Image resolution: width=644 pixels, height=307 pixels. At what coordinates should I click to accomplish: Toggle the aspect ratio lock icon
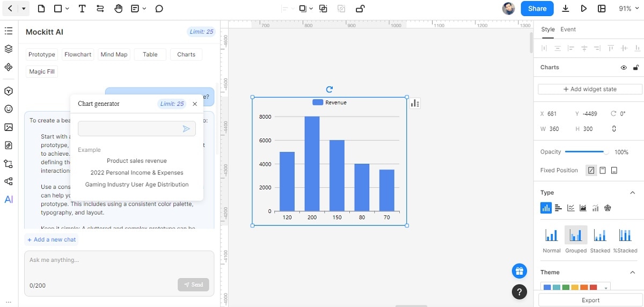coord(614,129)
